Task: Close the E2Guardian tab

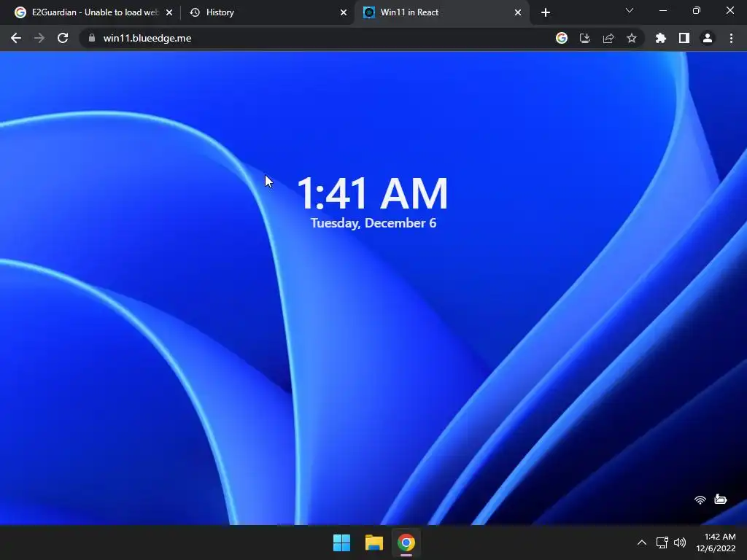Action: coord(169,12)
